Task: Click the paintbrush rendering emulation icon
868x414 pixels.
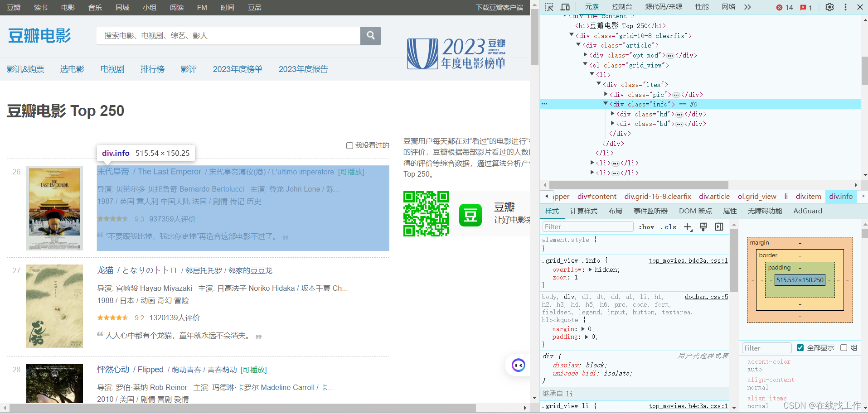Action: tap(703, 227)
